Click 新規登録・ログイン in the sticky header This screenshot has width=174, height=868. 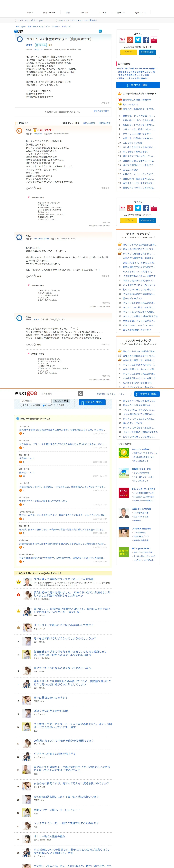106,394
